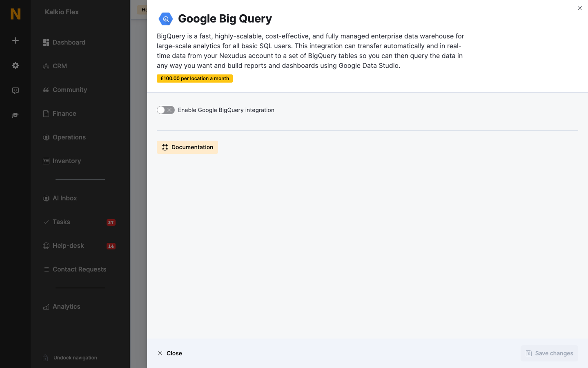588x368 pixels.
Task: Click the Undock navigation lock icon
Action: (x=45, y=358)
